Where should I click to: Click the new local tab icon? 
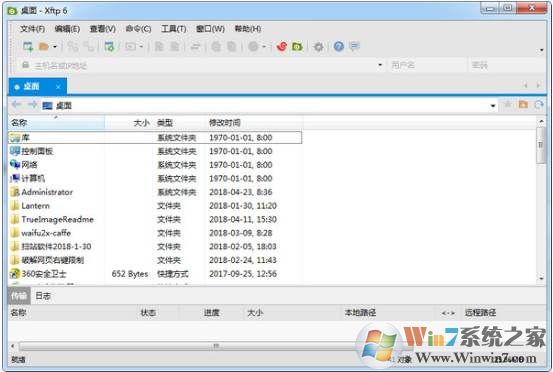(x=109, y=47)
